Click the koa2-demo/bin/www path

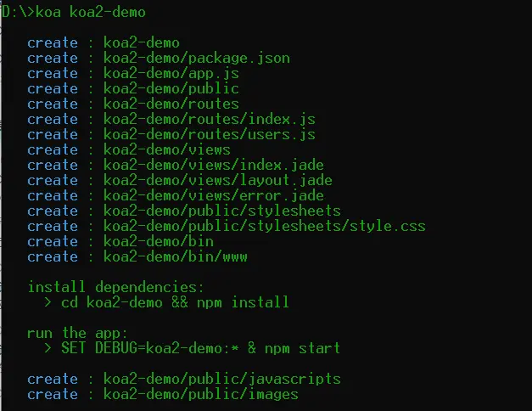tap(176, 256)
